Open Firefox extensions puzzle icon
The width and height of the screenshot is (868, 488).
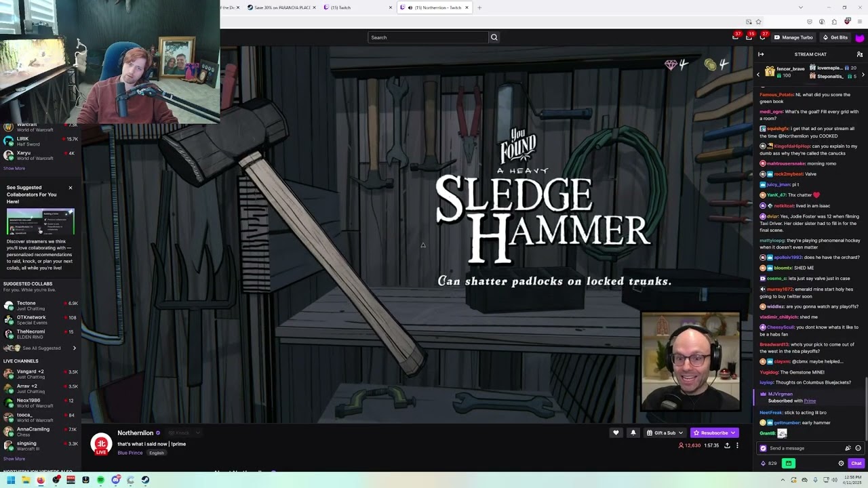834,22
